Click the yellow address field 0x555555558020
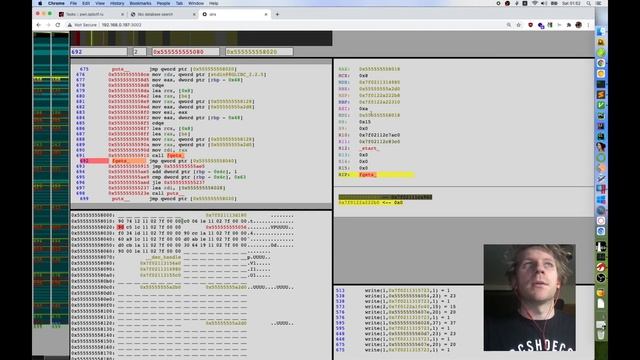The height and width of the screenshot is (360, 640). (259, 52)
